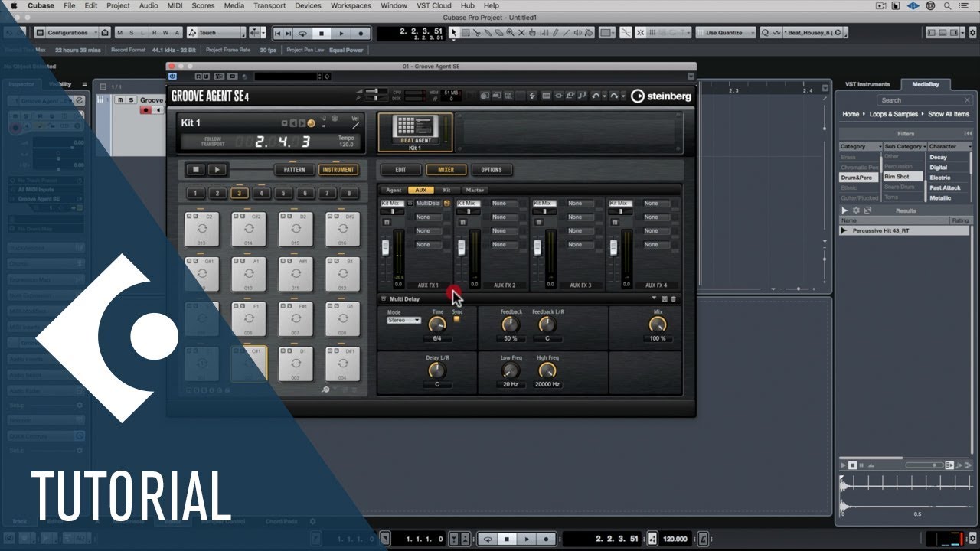Mute the AUX FX 2 channel
Screen dimensions: 980x551
pyautogui.click(x=462, y=222)
